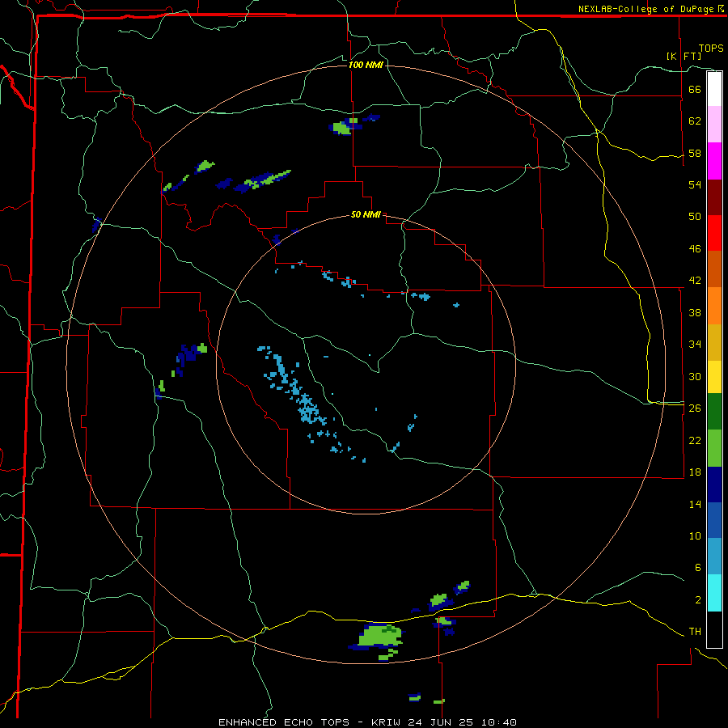The image size is (728, 728).
Task: Select the '30' scale label
Action: click(695, 376)
